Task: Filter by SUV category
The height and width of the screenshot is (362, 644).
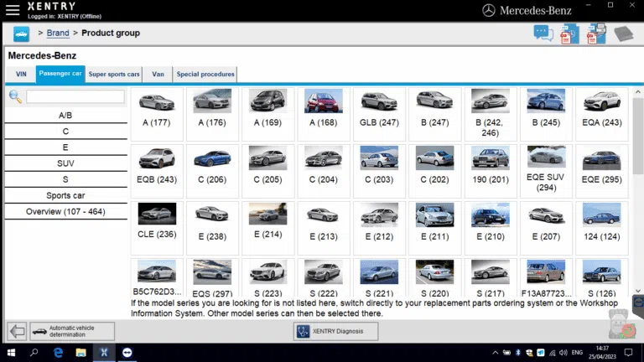Action: click(65, 163)
